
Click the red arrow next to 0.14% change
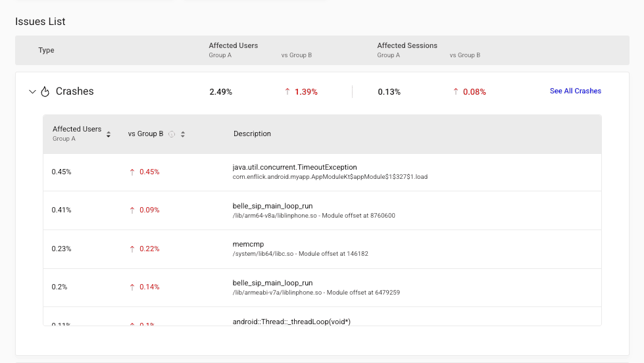132,287
